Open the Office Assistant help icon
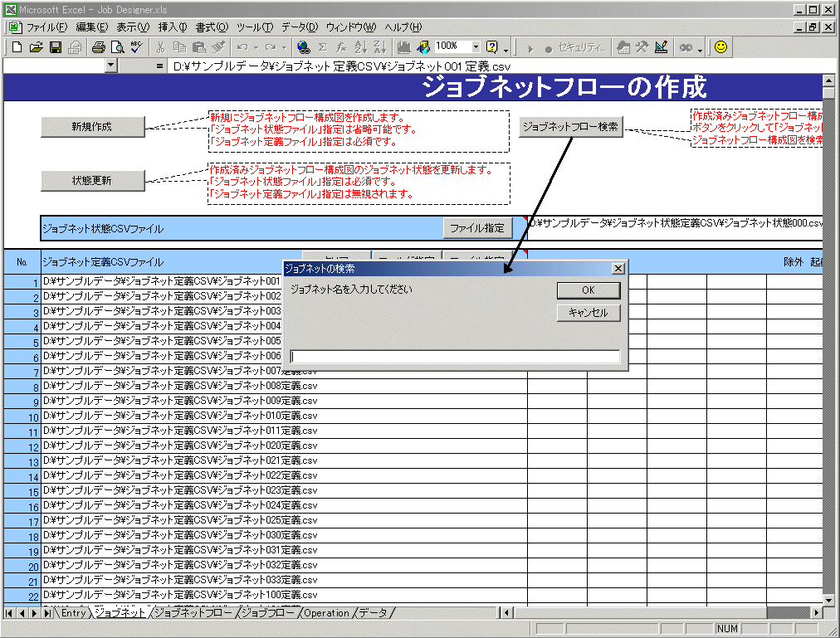This screenshot has height=638, width=840. click(491, 47)
